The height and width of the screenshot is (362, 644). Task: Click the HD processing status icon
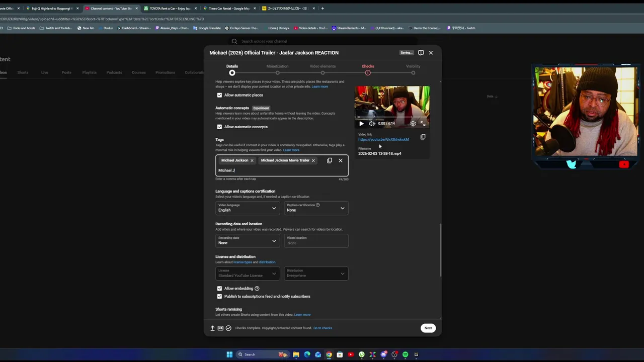point(220,328)
